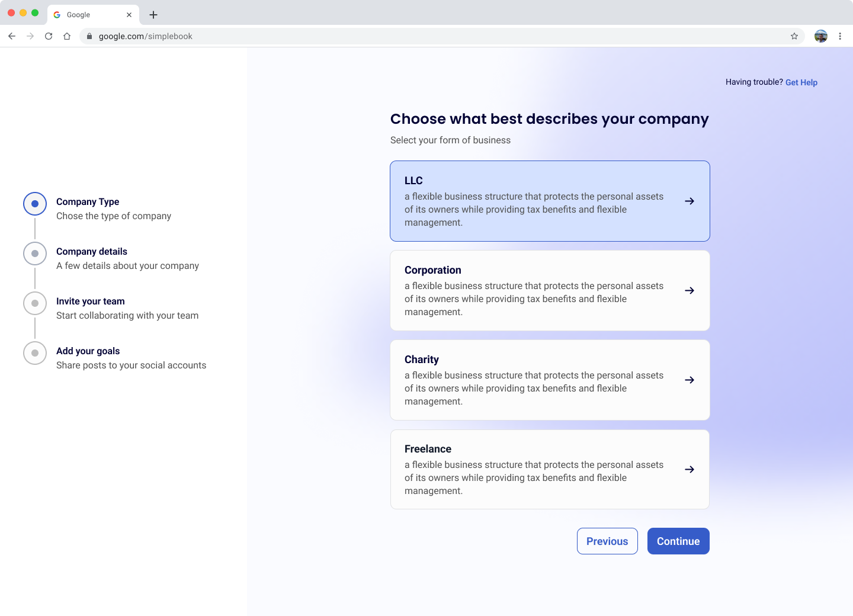Click the address bar URL field
This screenshot has height=616, width=853.
442,36
